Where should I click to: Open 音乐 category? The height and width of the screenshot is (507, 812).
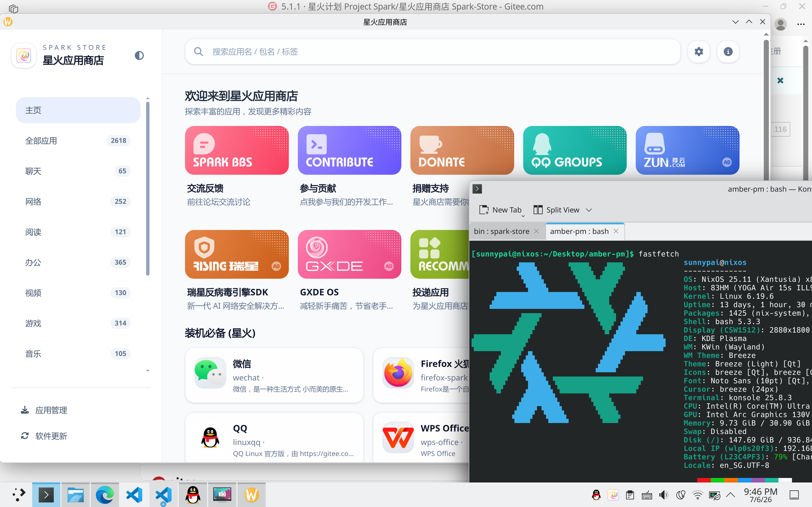click(78, 353)
